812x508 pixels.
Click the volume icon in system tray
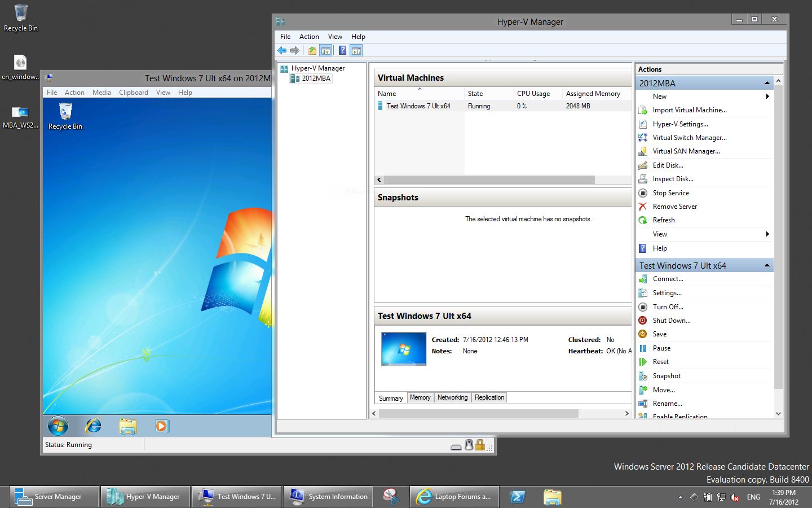tap(734, 497)
